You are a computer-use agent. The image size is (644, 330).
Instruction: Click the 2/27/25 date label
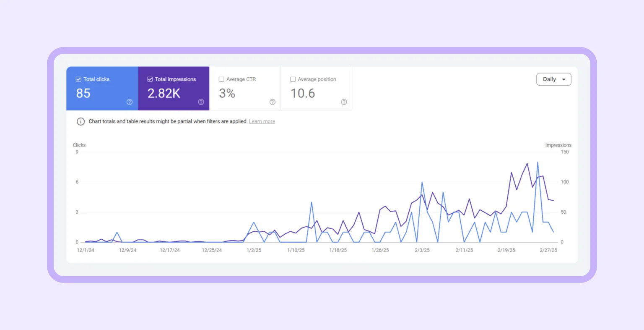pos(548,250)
